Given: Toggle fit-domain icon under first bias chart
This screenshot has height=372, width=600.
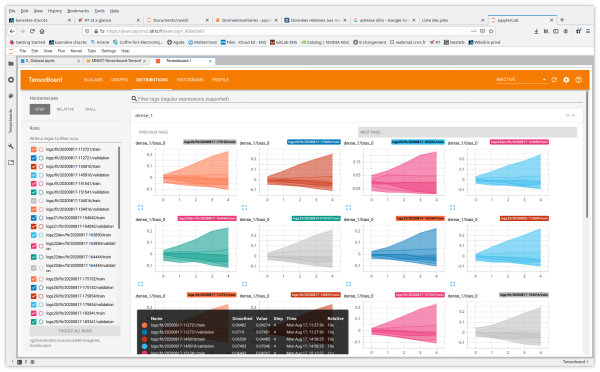Looking at the screenshot, I should point(140,207).
